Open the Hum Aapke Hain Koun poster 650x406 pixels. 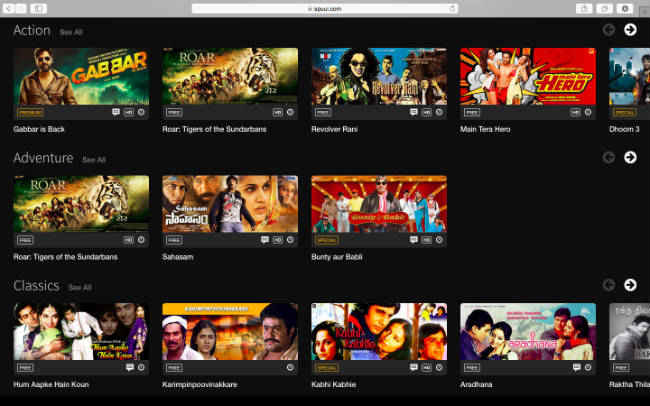click(81, 331)
